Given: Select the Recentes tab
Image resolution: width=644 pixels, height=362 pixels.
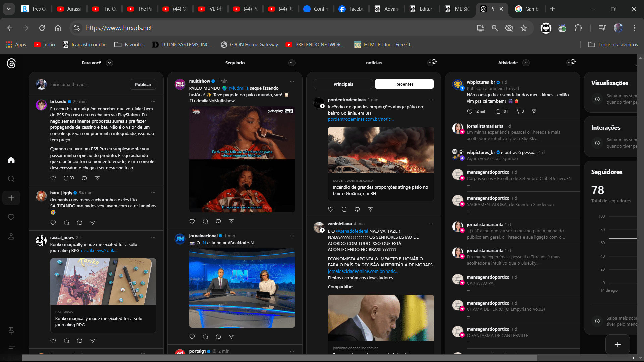Looking at the screenshot, I should [x=404, y=84].
